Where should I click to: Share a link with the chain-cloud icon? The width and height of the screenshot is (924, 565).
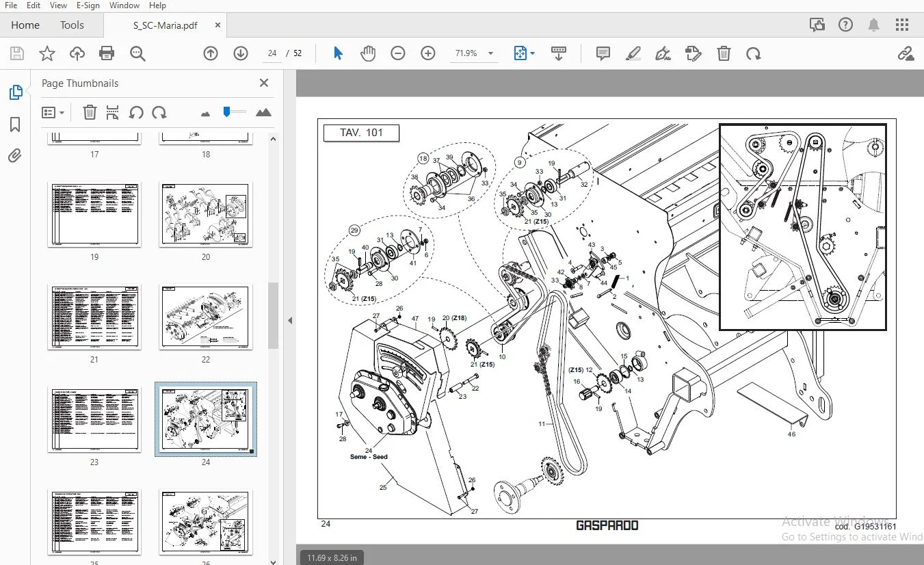tap(906, 53)
